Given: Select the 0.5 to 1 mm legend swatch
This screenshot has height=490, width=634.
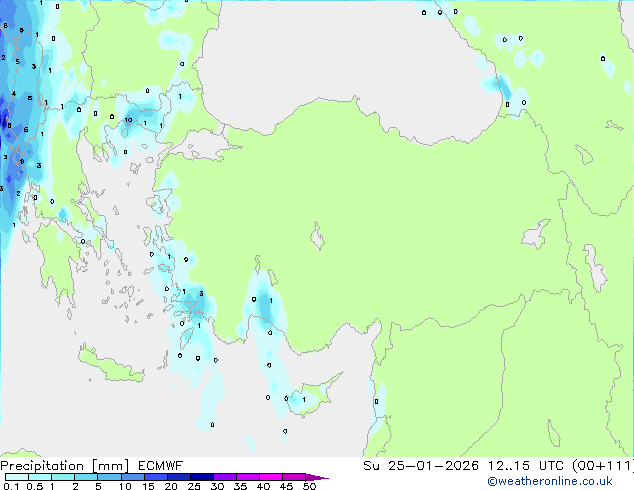Looking at the screenshot, I should coord(40,477).
